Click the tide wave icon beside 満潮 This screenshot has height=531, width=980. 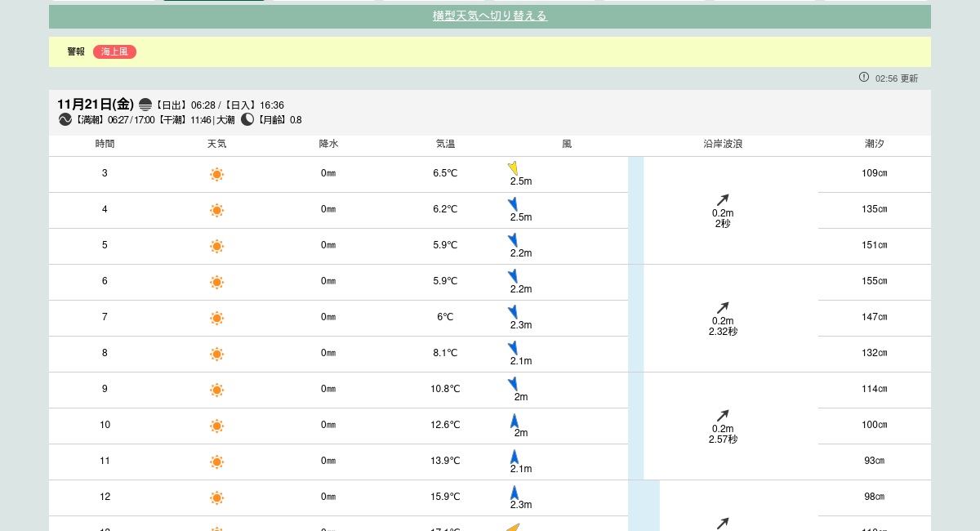65,119
